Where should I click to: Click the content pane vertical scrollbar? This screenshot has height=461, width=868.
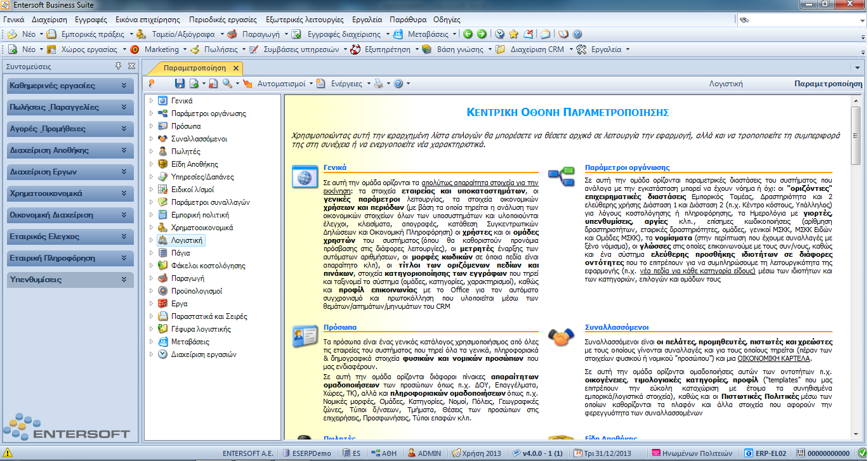point(856,266)
